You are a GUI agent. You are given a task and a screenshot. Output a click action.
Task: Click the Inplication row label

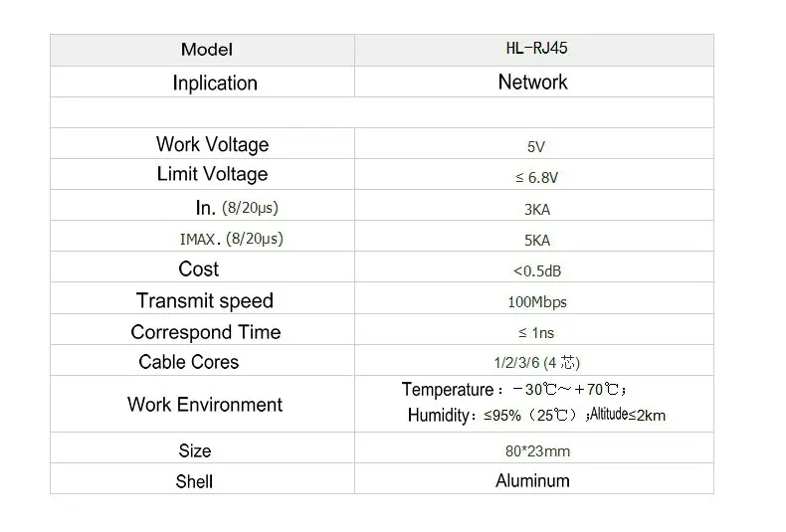pos(215,83)
